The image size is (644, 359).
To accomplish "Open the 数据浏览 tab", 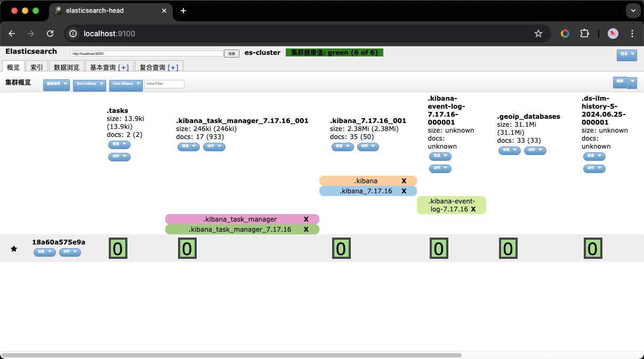I will [67, 67].
